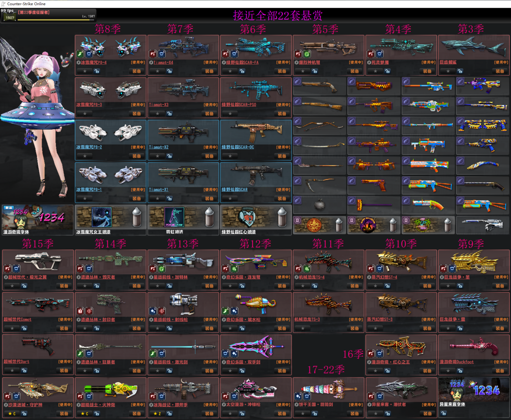Click 装备 button on 超械世代·极光之翼
The width and height of the screenshot is (511, 420).
pyautogui.click(x=64, y=286)
